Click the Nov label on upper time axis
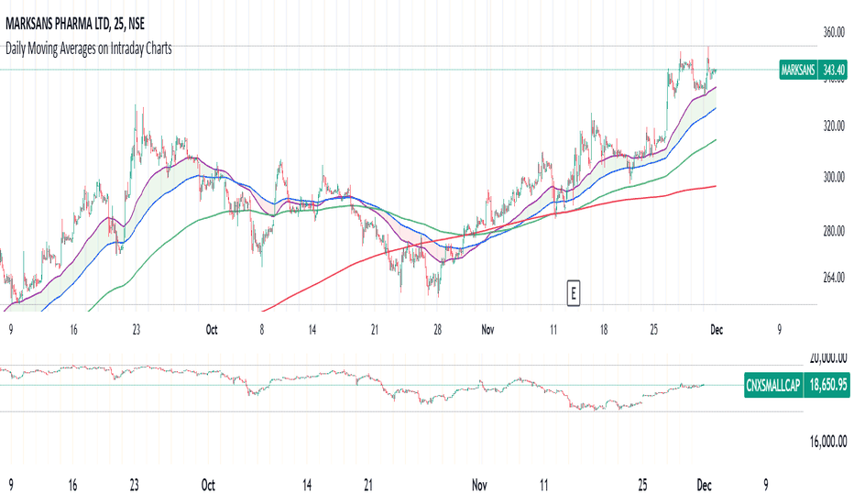 pyautogui.click(x=487, y=330)
